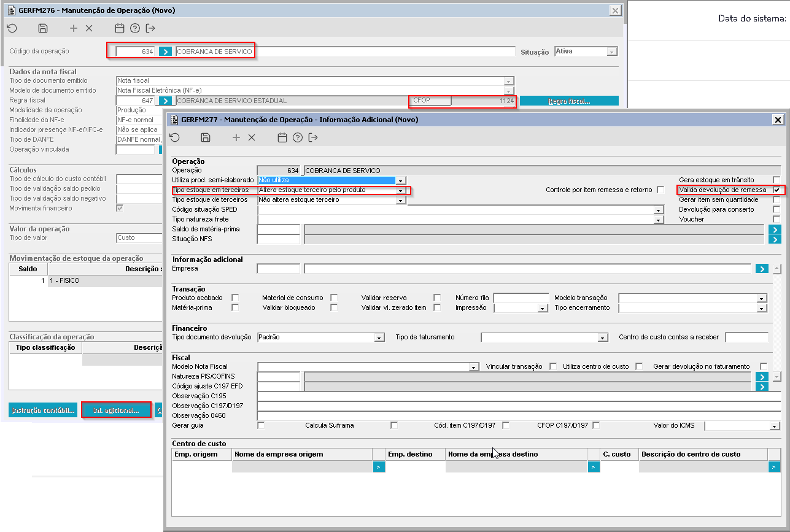Open Utiliza prod. semi-elaborado dropdown
Viewport: 790px width, 532px height.
(x=401, y=180)
